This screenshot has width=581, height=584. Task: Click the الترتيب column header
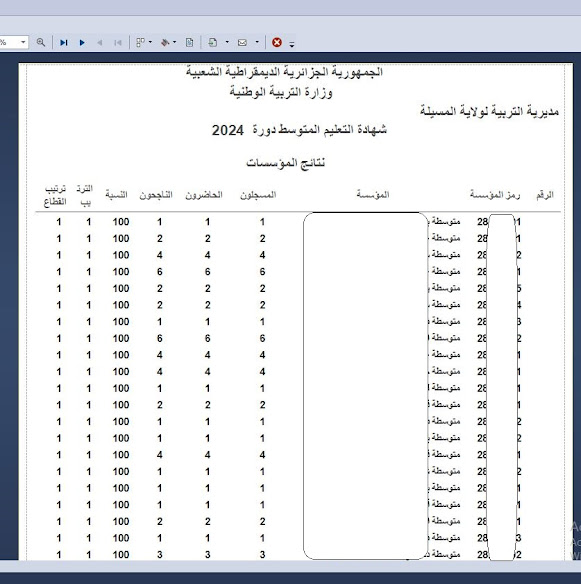(x=85, y=196)
